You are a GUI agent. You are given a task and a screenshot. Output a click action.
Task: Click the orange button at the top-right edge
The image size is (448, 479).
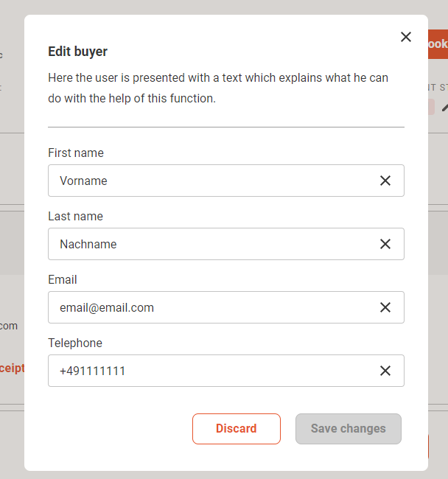point(438,44)
